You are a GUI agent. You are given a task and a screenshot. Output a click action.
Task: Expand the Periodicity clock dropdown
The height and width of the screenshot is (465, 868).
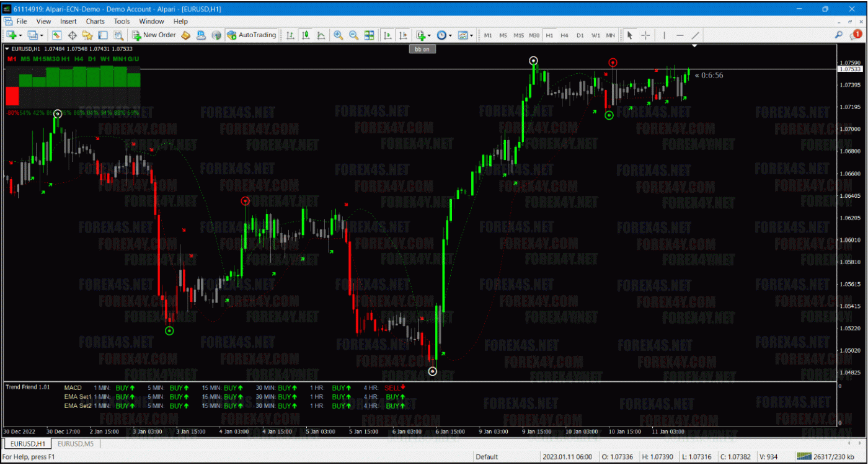point(450,35)
